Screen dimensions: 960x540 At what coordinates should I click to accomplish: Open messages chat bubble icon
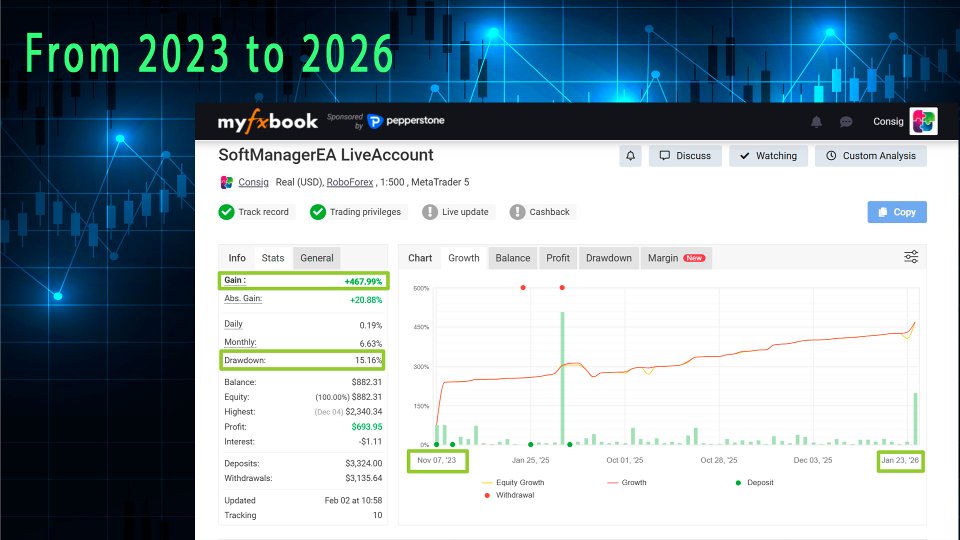pyautogui.click(x=846, y=122)
